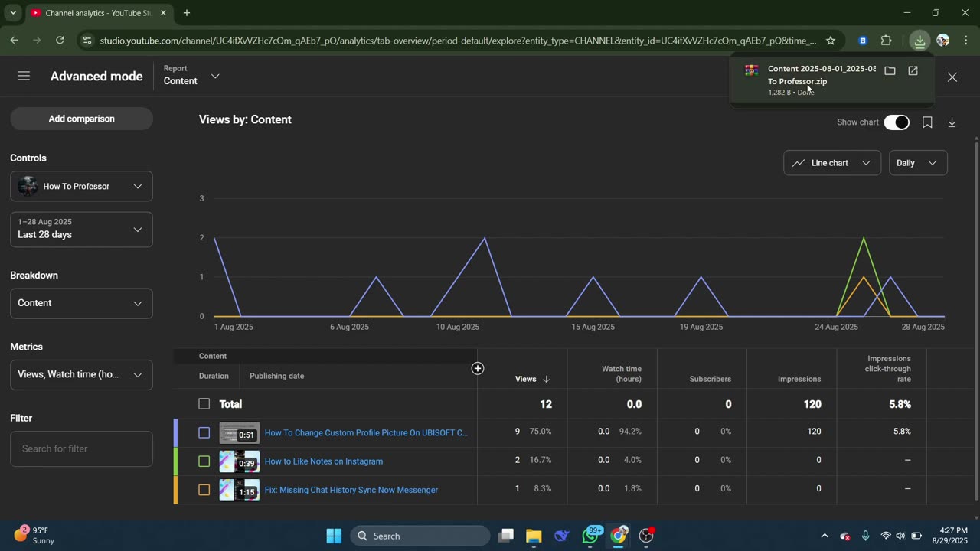This screenshot has width=980, height=551.
Task: Go back in browser
Action: pos(14,41)
